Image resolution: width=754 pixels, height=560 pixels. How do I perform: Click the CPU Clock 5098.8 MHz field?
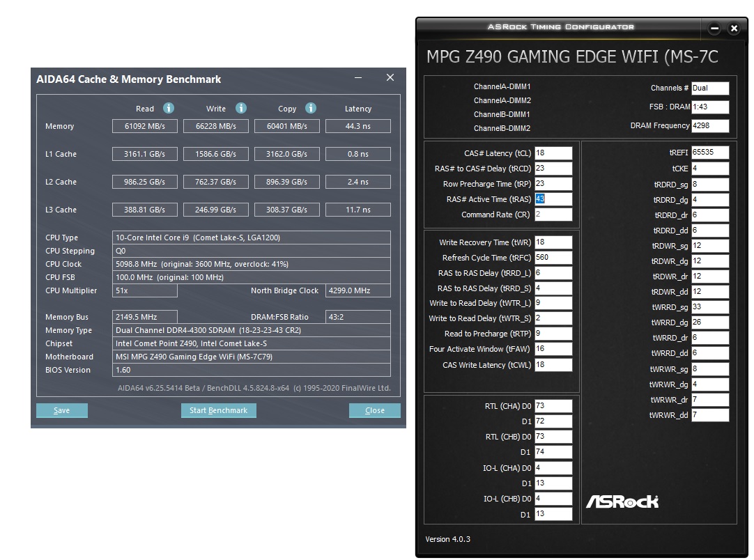[x=252, y=264]
